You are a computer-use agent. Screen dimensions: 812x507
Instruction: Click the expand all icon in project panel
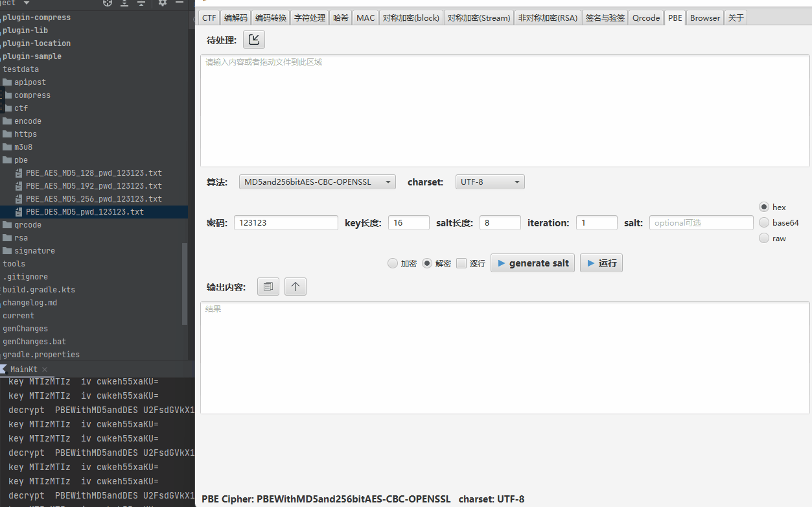click(124, 3)
